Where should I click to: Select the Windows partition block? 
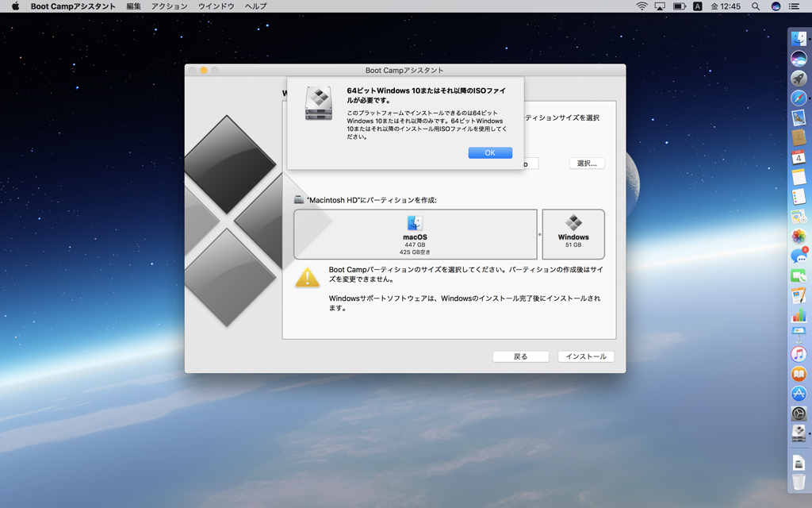[x=573, y=234]
